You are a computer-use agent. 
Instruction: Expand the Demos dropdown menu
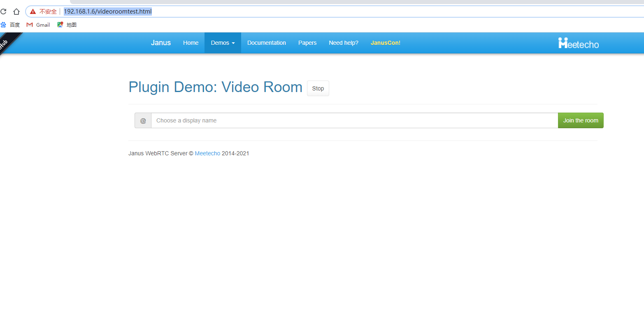pyautogui.click(x=223, y=43)
